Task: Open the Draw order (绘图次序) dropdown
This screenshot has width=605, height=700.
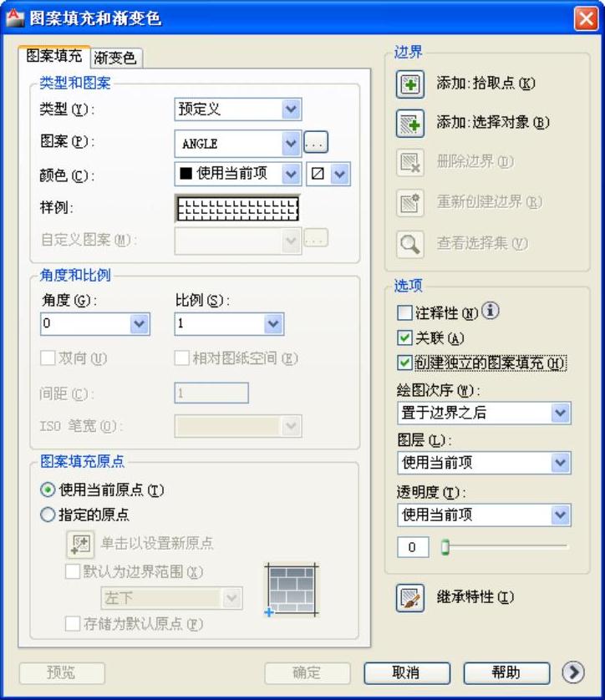Action: click(x=484, y=413)
